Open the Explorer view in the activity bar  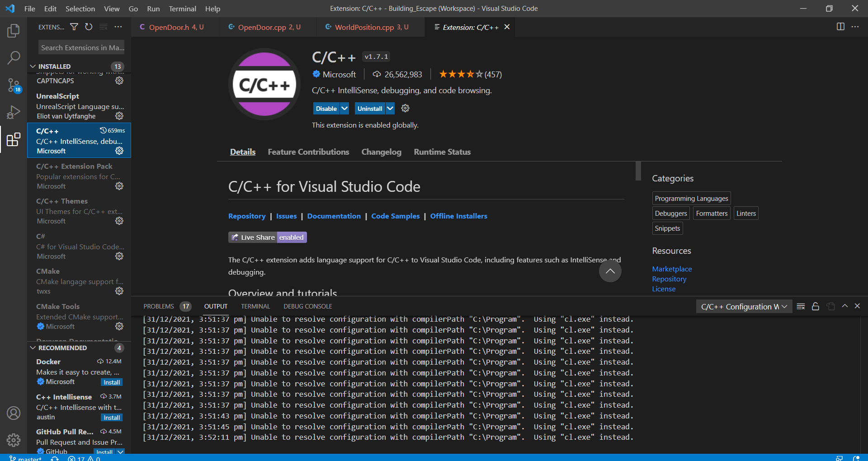pyautogui.click(x=14, y=31)
